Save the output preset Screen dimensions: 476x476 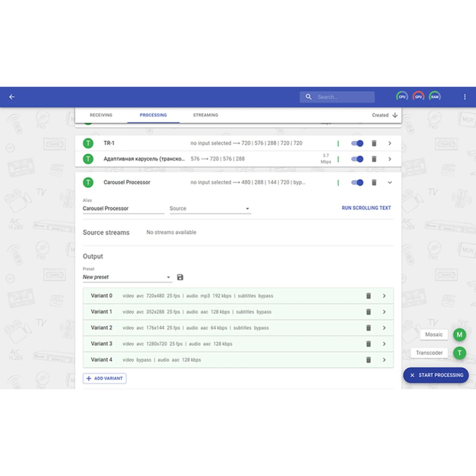[180, 277]
